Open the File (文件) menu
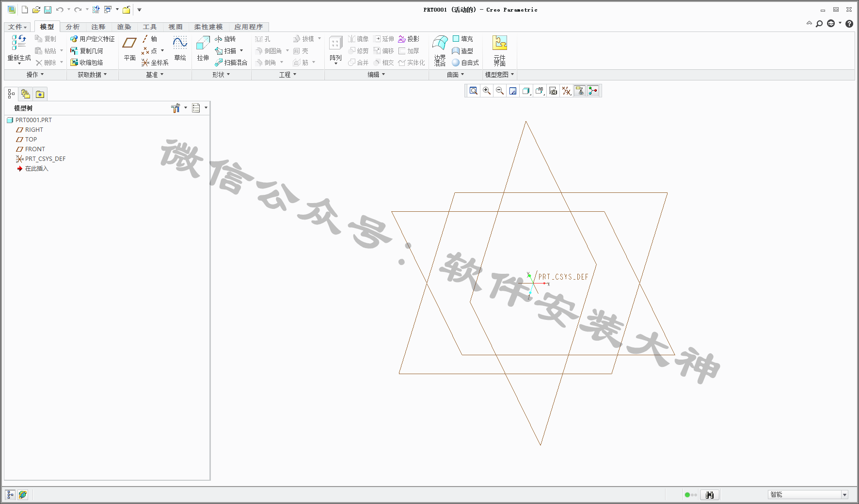The image size is (859, 504). (x=17, y=27)
